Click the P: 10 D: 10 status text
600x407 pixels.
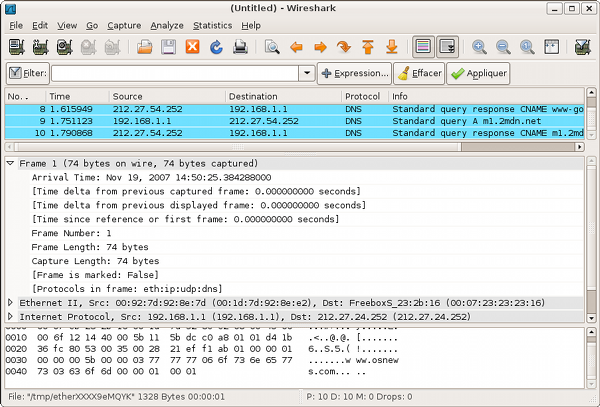(360, 397)
